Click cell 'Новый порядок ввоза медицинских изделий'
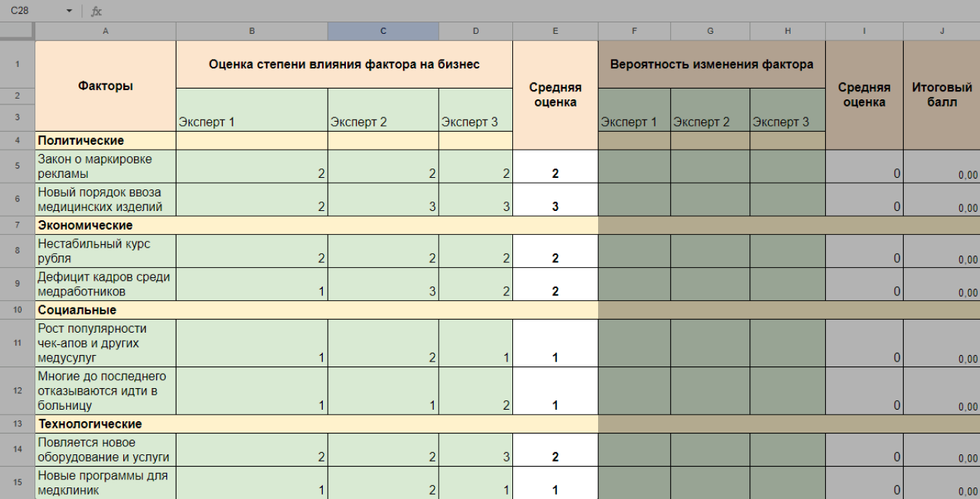 coord(105,199)
